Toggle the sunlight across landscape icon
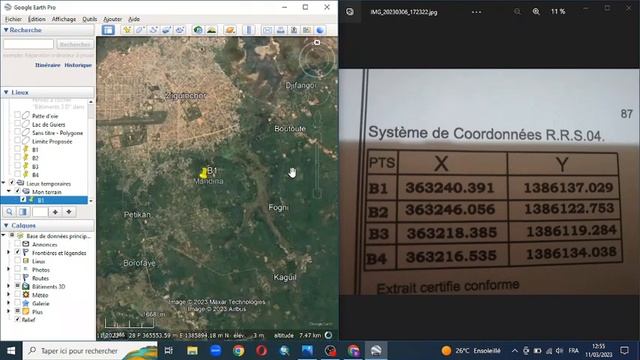Image resolution: width=640 pixels, height=360 pixels. point(211,30)
